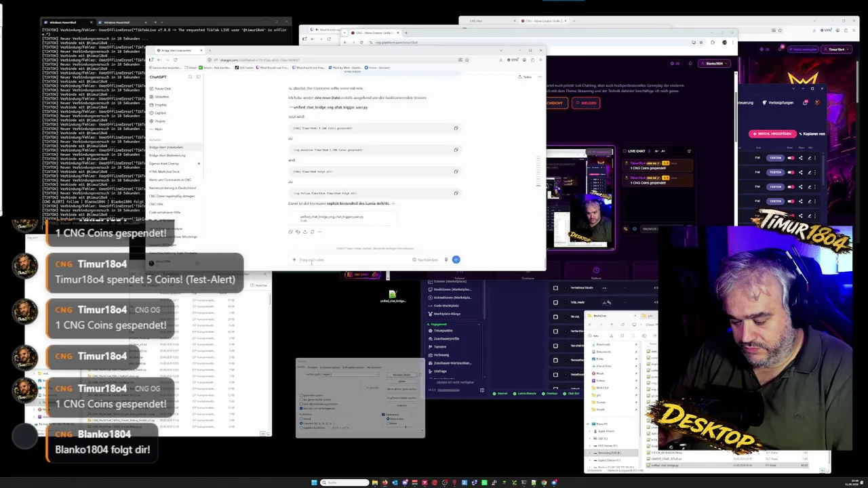Image resolution: width=868 pixels, height=488 pixels.
Task: Copy the '[CNG] Timur18o4 folgt dir!' code block
Action: (x=456, y=171)
